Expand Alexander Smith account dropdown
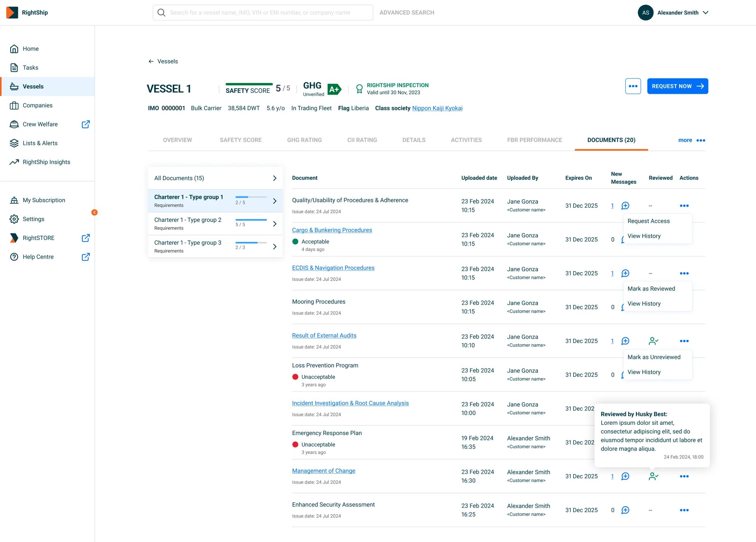 click(705, 12)
